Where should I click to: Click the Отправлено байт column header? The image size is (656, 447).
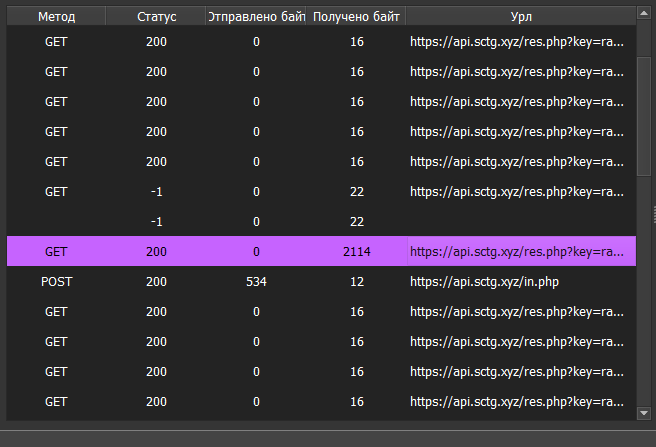(x=256, y=17)
